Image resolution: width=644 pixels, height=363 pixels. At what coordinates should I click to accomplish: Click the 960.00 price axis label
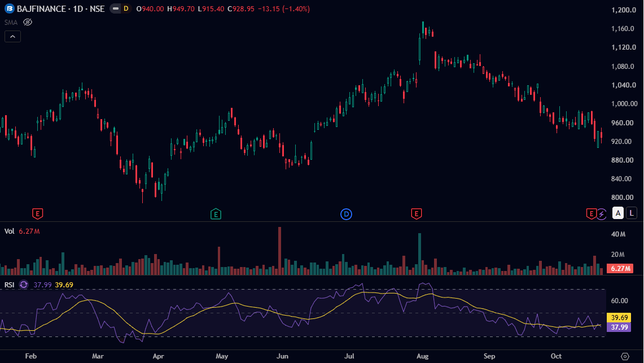pyautogui.click(x=622, y=123)
